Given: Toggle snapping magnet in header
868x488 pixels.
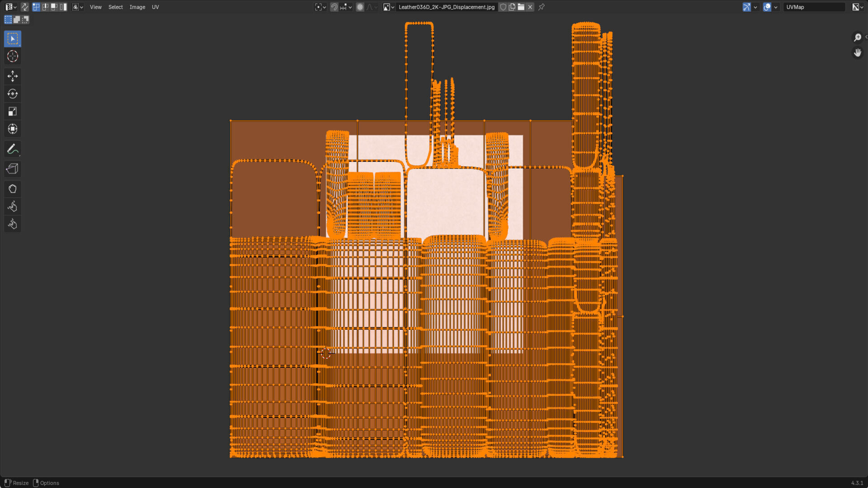Looking at the screenshot, I should (x=334, y=7).
